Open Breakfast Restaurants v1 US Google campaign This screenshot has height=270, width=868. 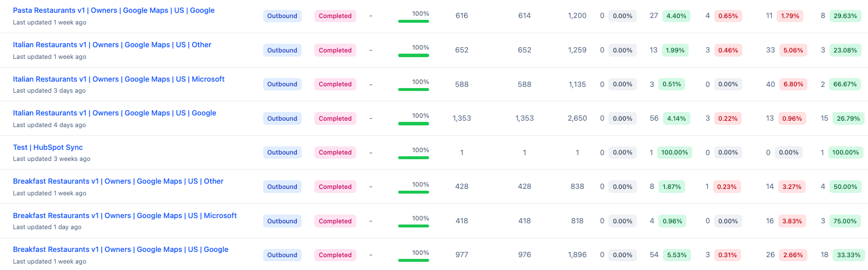click(x=121, y=250)
